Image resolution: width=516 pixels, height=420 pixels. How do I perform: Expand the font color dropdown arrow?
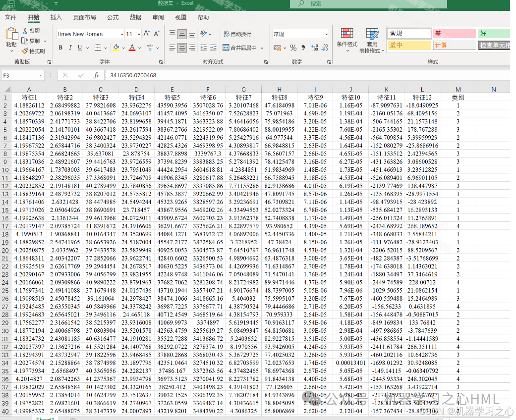140,48
